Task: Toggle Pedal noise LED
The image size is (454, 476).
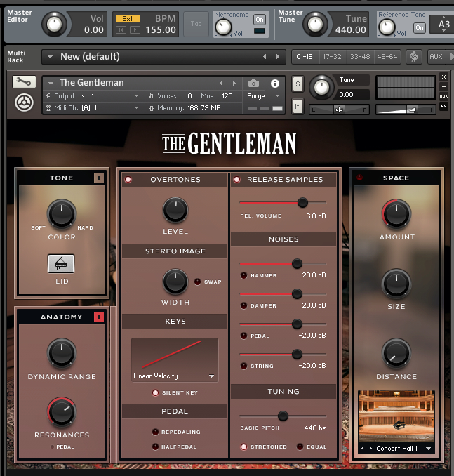Action: click(x=243, y=336)
